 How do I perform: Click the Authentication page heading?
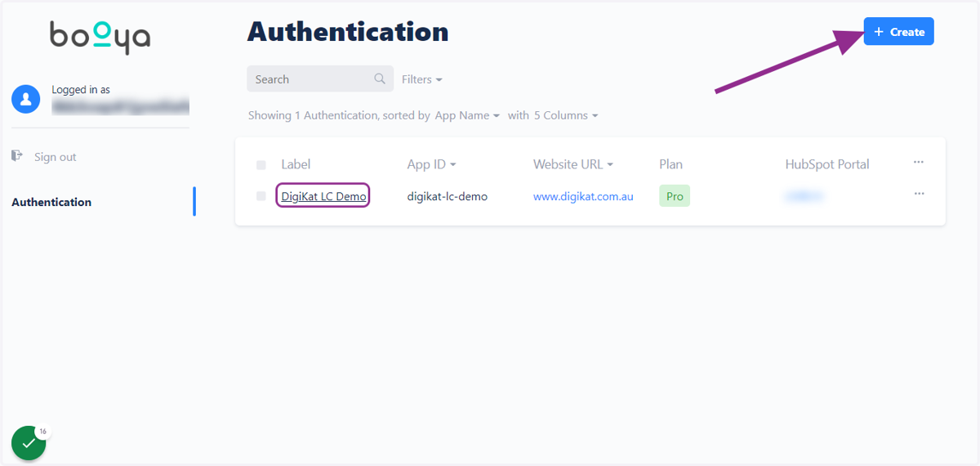[x=348, y=32]
